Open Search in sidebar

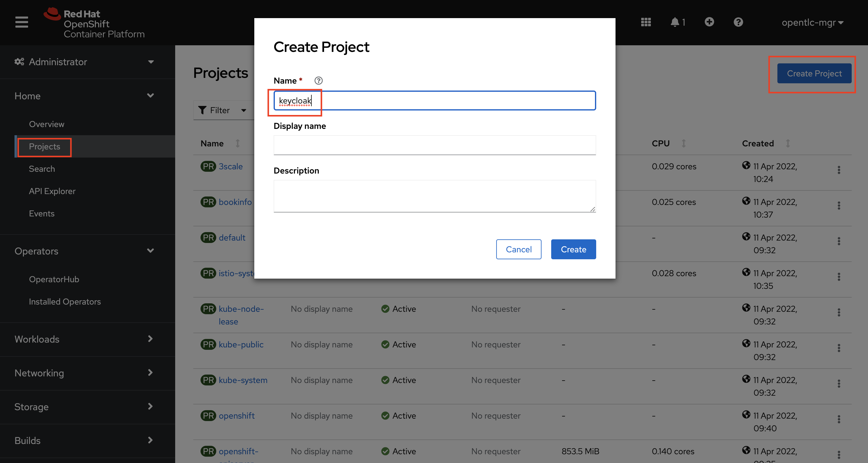pos(42,169)
